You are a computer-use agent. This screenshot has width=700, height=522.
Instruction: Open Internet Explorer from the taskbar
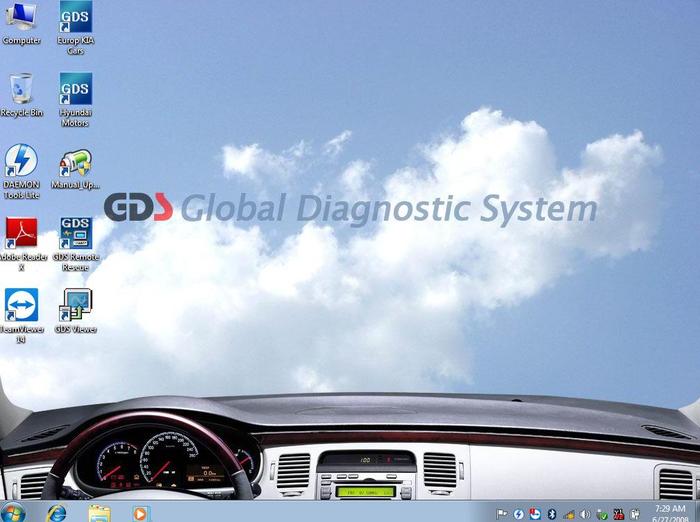57,513
